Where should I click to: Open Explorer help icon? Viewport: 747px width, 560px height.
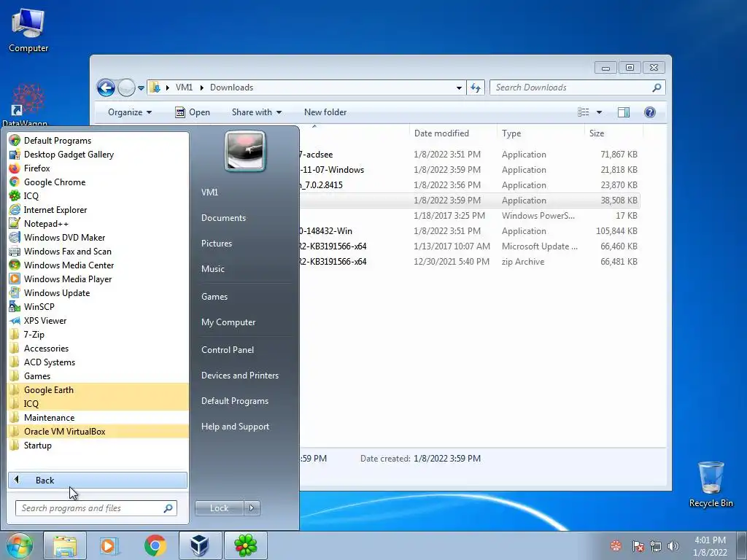point(650,112)
